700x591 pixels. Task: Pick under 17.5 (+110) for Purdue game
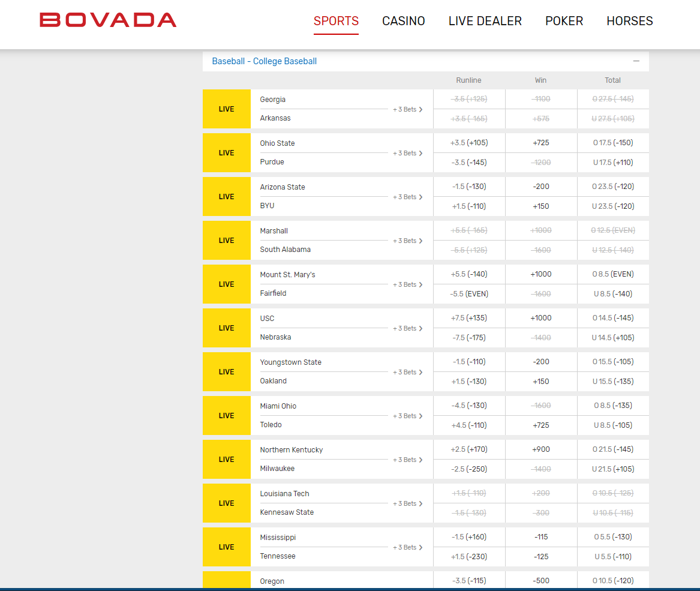click(613, 163)
